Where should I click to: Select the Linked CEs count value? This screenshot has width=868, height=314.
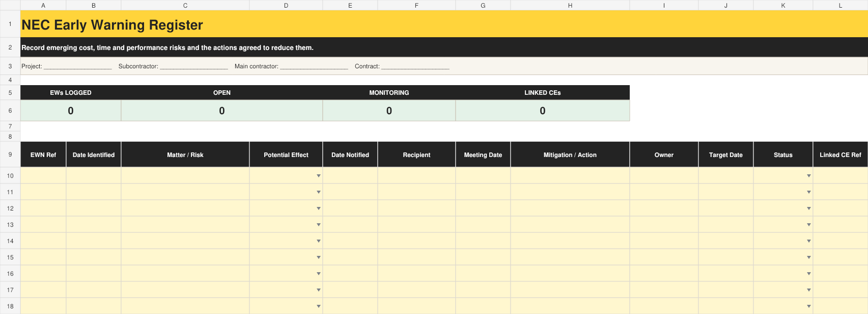[543, 111]
